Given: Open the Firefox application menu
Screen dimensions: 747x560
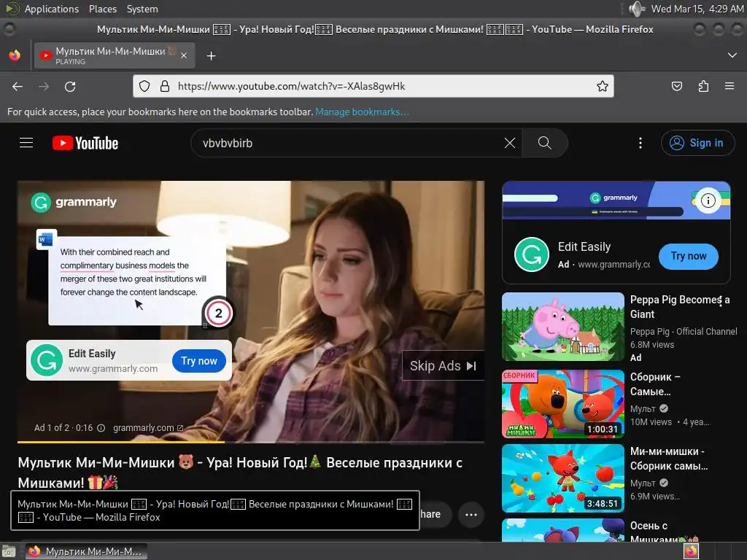Looking at the screenshot, I should click(x=729, y=86).
